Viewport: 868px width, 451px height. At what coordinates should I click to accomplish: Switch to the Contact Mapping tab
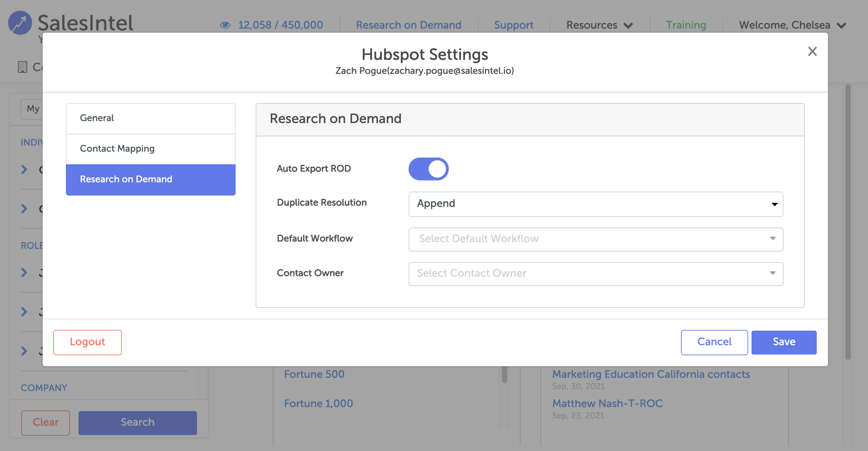[x=151, y=149]
